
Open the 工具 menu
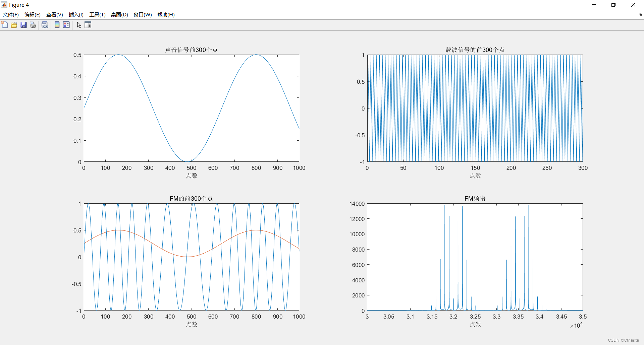point(97,14)
